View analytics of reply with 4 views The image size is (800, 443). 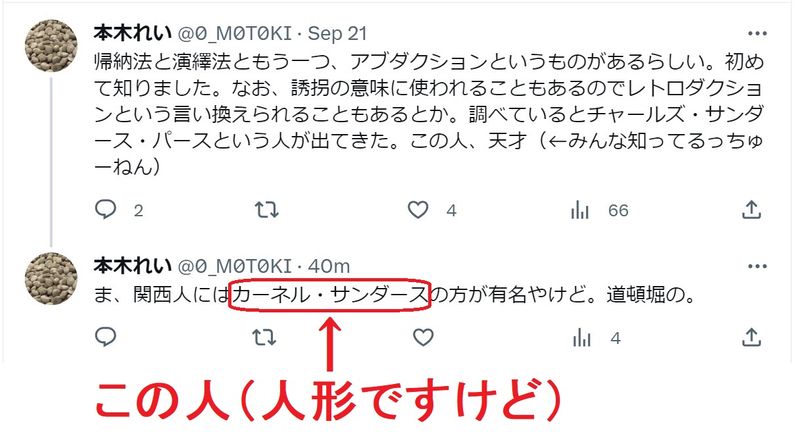(581, 337)
